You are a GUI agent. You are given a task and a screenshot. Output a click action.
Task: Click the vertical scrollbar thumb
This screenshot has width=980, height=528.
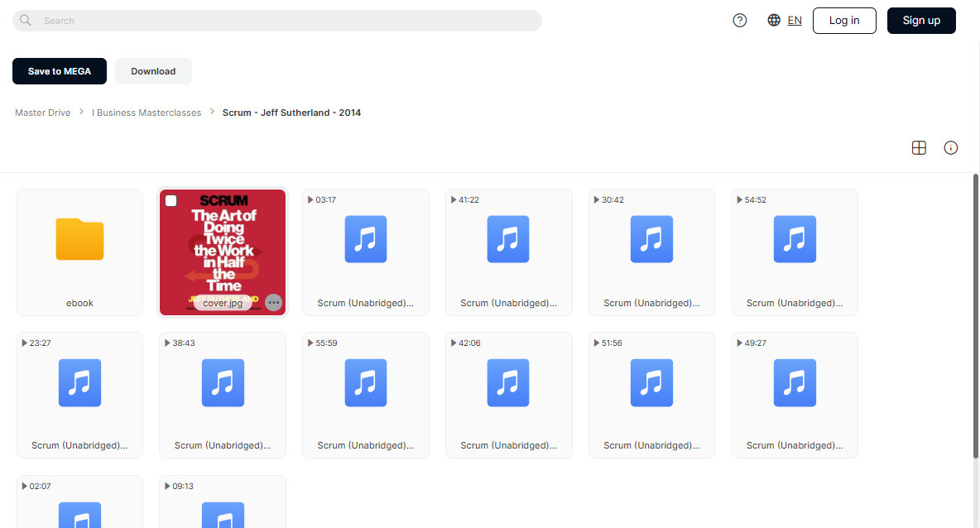(x=976, y=316)
